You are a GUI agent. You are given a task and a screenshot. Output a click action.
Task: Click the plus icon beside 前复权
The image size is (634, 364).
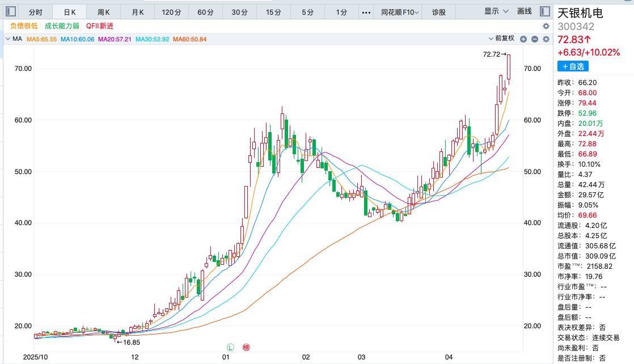tap(523, 39)
